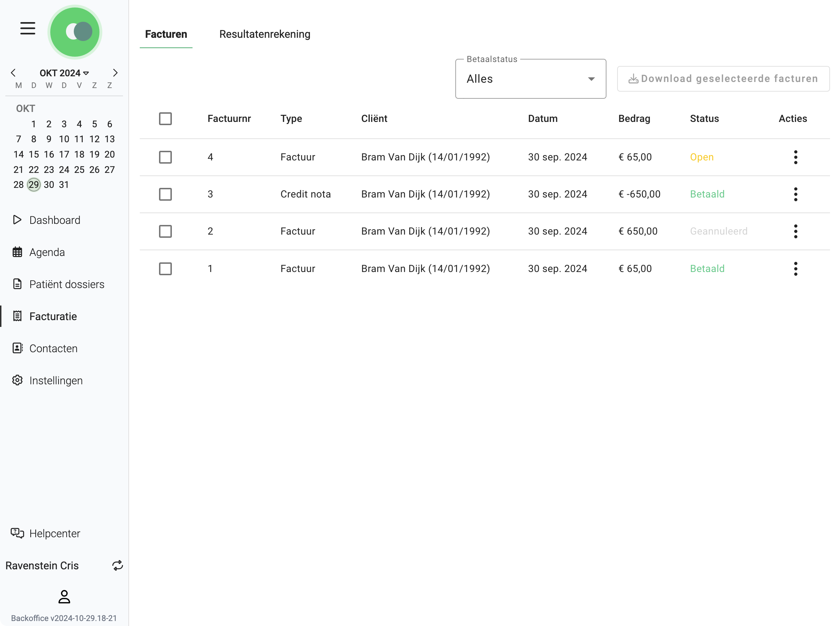Open actions menu for invoice 4
This screenshot has width=840, height=626.
tap(795, 157)
